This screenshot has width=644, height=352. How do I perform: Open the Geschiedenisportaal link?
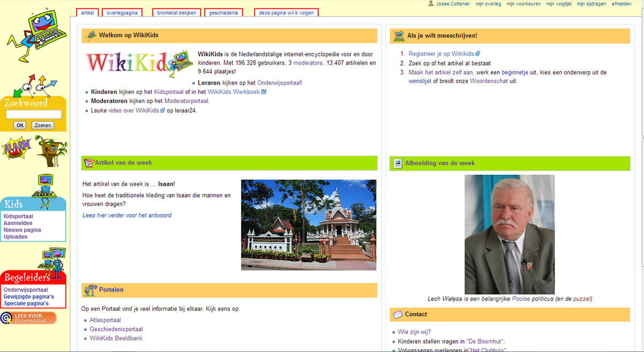(116, 329)
